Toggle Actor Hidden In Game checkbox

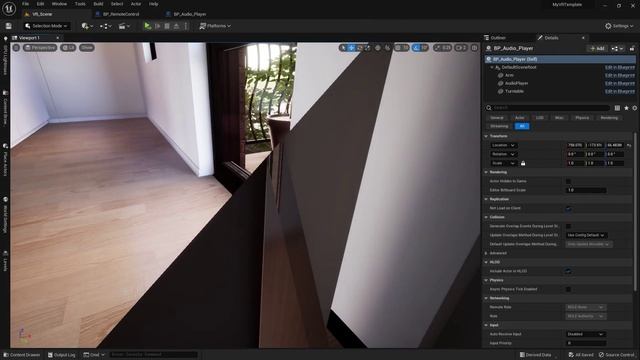coord(568,181)
